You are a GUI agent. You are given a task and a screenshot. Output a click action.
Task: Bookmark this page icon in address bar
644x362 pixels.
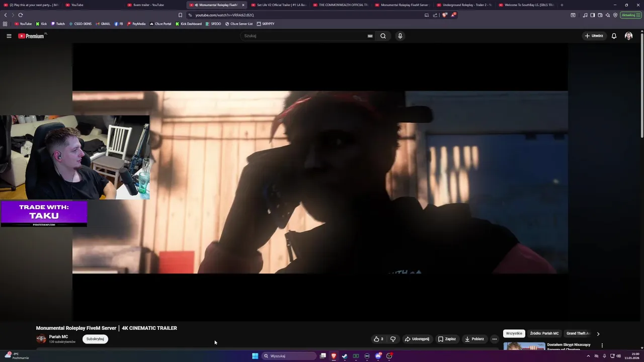[x=180, y=15]
